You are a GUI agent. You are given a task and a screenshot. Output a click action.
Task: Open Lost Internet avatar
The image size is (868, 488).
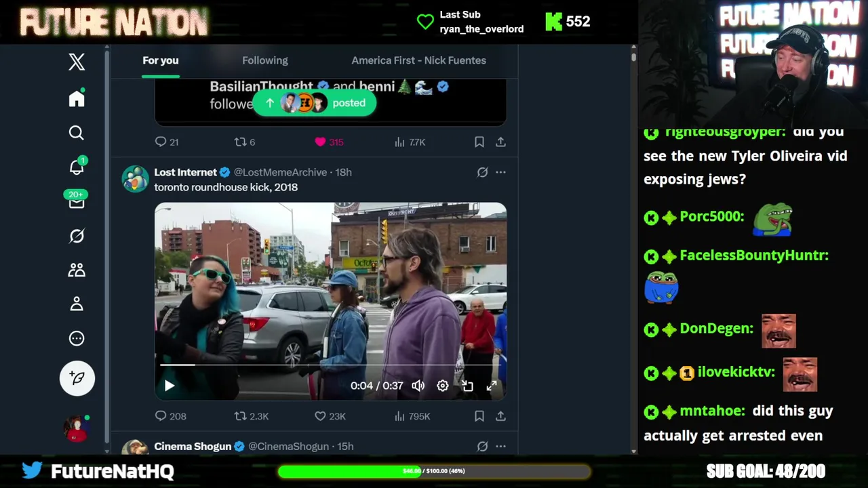135,179
